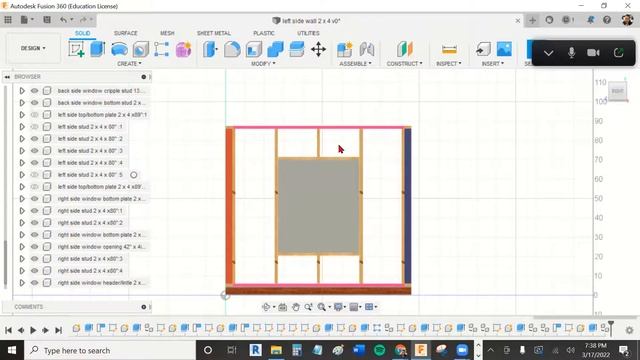Screen dimensions: 640x360
Task: Select the Insert Derive icon
Action: (483, 49)
